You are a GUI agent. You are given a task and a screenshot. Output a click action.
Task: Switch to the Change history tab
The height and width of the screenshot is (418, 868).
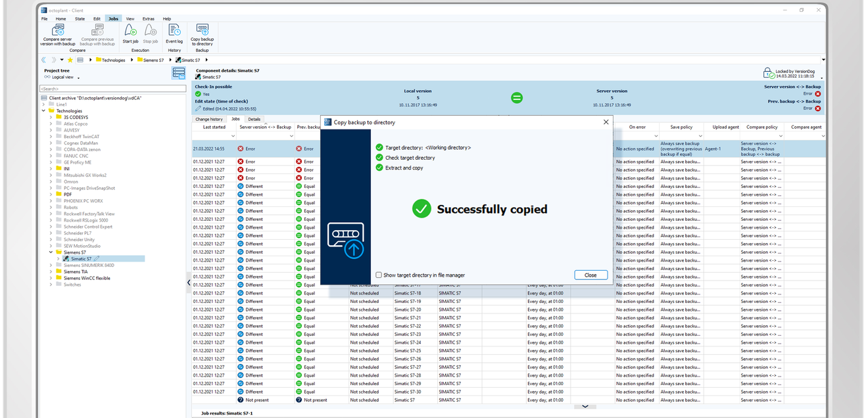tap(209, 119)
